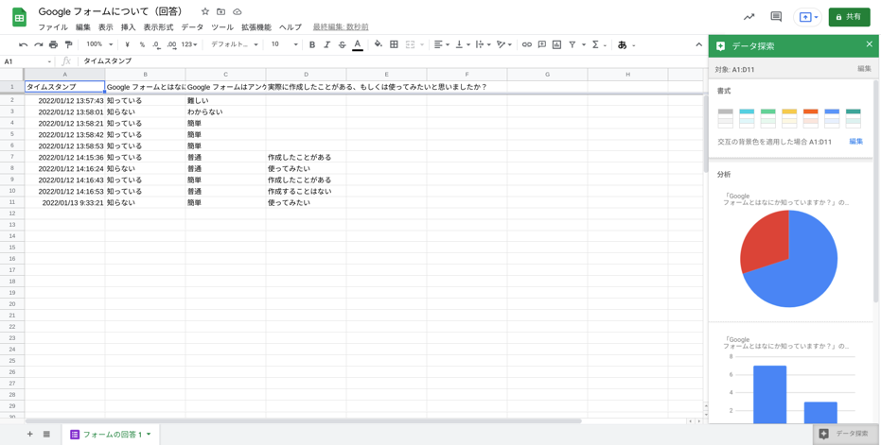Open the フォームの回答 1 tab menu
Image resolution: width=881 pixels, height=445 pixels.
[149, 434]
